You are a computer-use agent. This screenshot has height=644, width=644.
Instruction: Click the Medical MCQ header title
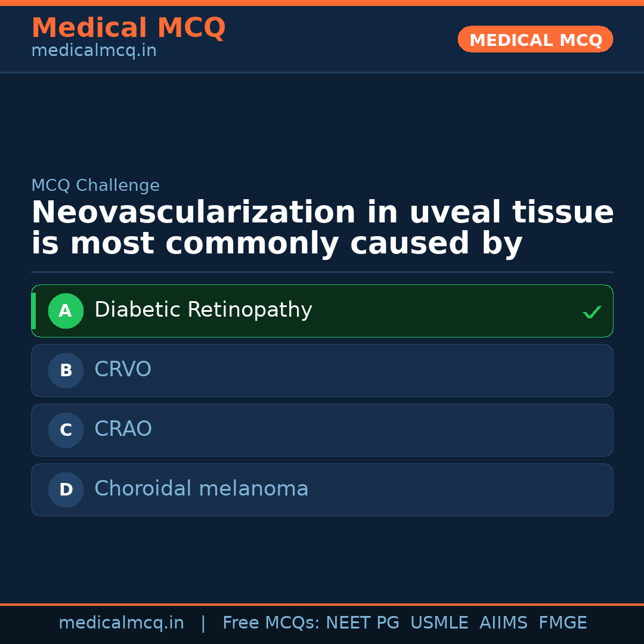(128, 28)
